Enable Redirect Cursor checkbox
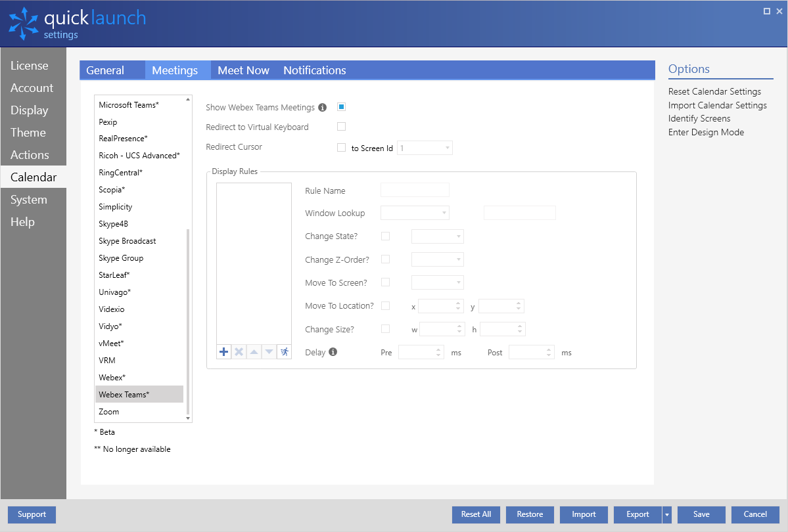Image resolution: width=788 pixels, height=532 pixels. point(341,148)
